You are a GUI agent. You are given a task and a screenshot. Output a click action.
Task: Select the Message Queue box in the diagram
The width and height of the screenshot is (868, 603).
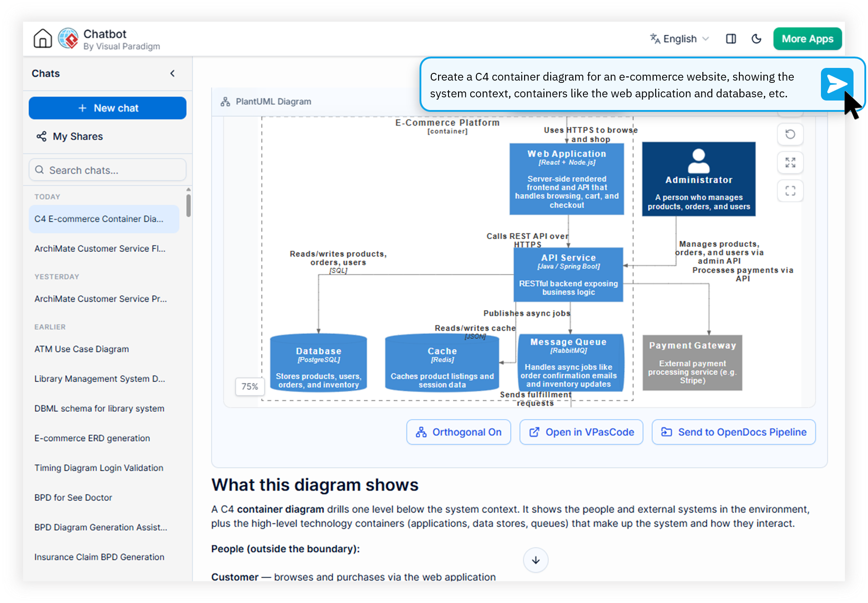(x=570, y=363)
